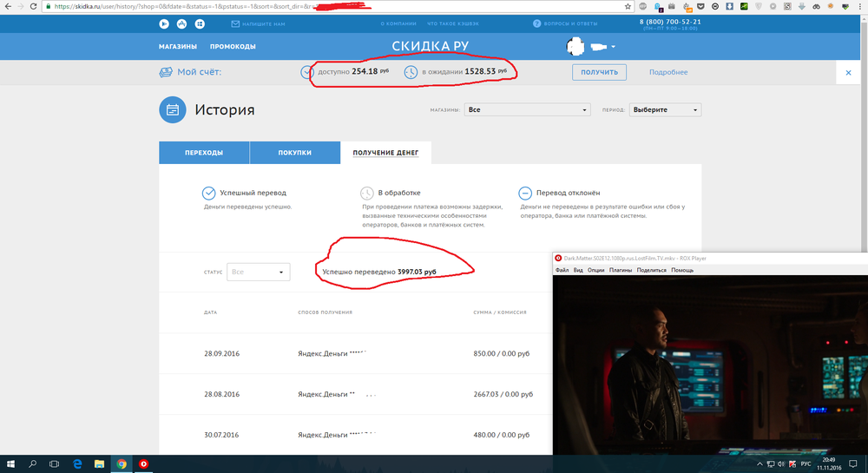Click the play circle icon in site header
868x473 pixels.
point(164,23)
